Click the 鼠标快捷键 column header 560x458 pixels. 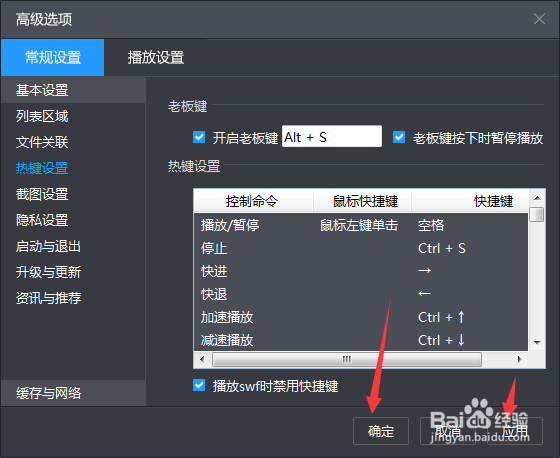[x=362, y=201]
